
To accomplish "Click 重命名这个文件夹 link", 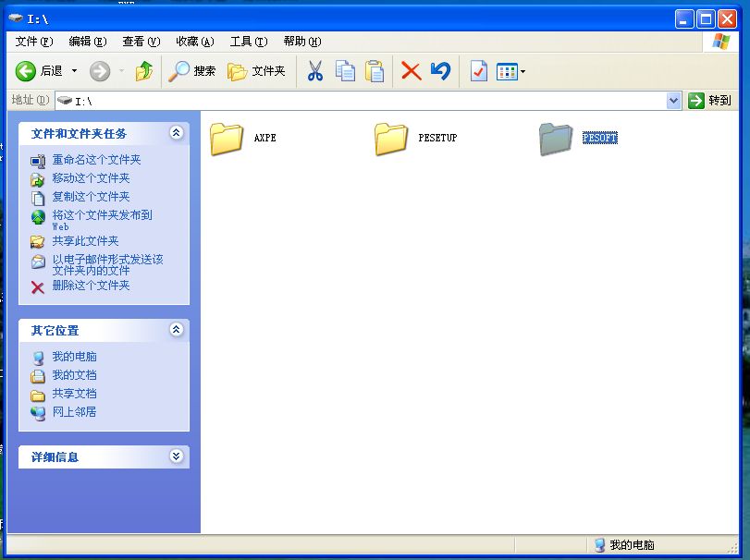I will (96, 160).
